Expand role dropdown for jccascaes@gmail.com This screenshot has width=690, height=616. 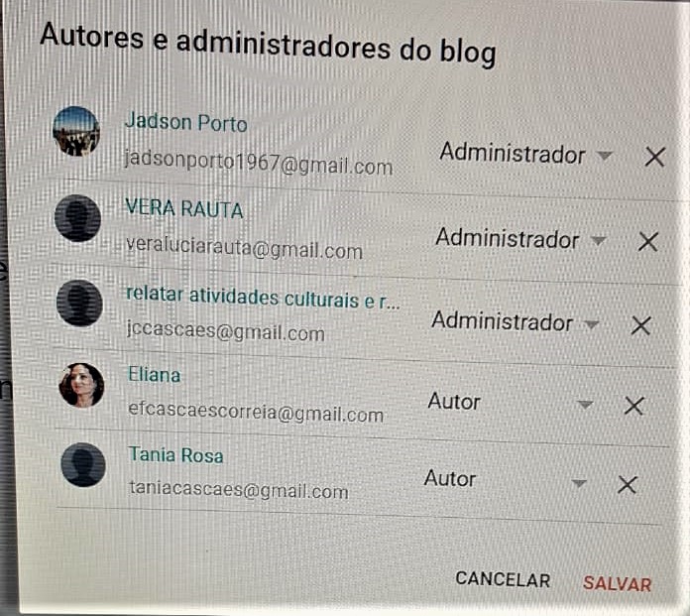coord(516,321)
